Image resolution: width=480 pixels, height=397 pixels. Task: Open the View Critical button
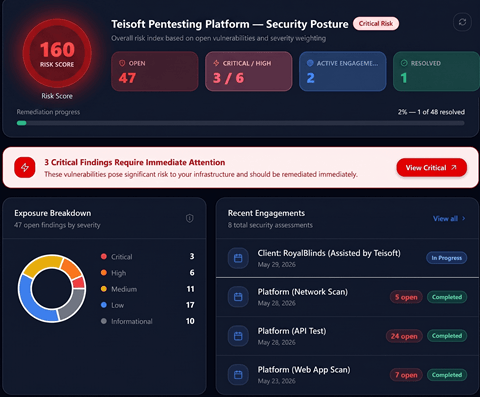click(x=431, y=168)
